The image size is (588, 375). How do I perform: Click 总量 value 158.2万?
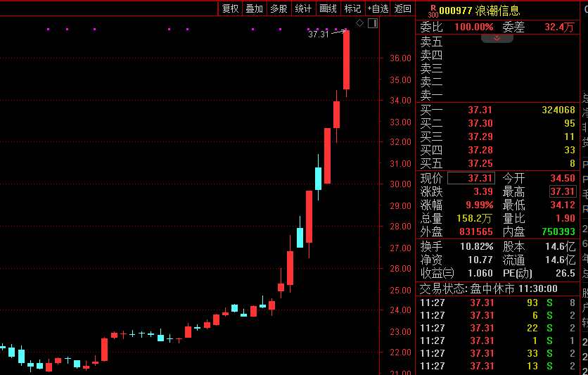coord(474,218)
